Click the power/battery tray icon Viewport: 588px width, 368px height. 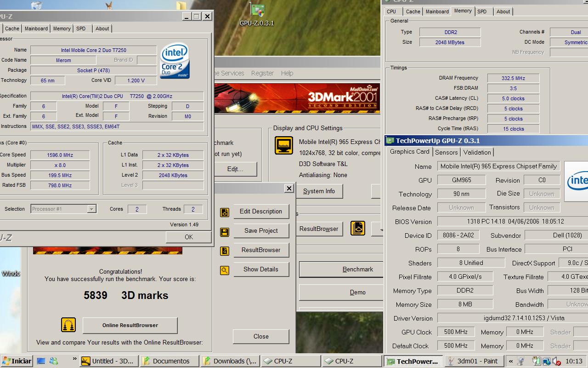(x=536, y=361)
